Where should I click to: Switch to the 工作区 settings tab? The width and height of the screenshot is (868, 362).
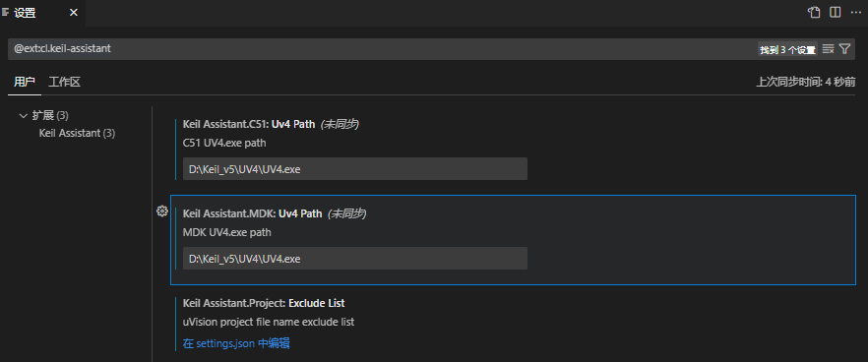click(65, 83)
